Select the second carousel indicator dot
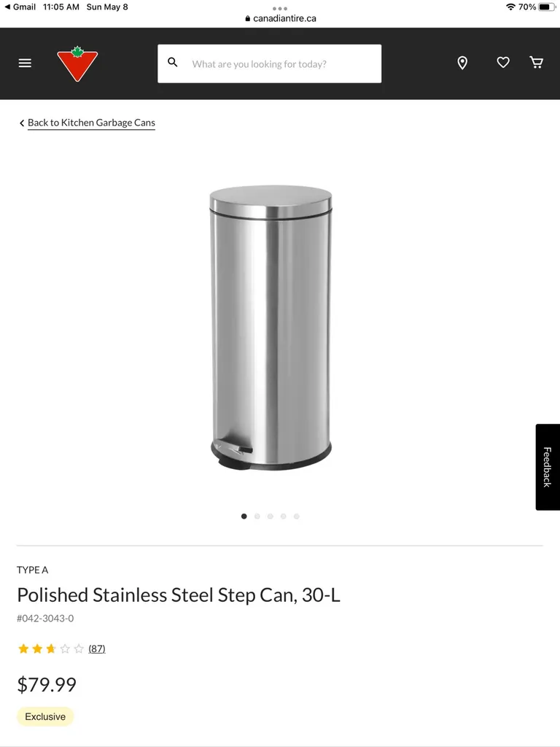The image size is (560, 747). point(257,516)
